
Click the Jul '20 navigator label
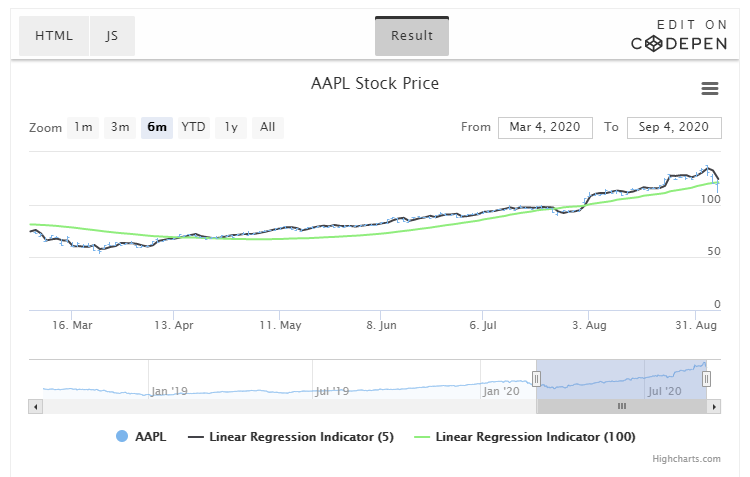tap(664, 391)
